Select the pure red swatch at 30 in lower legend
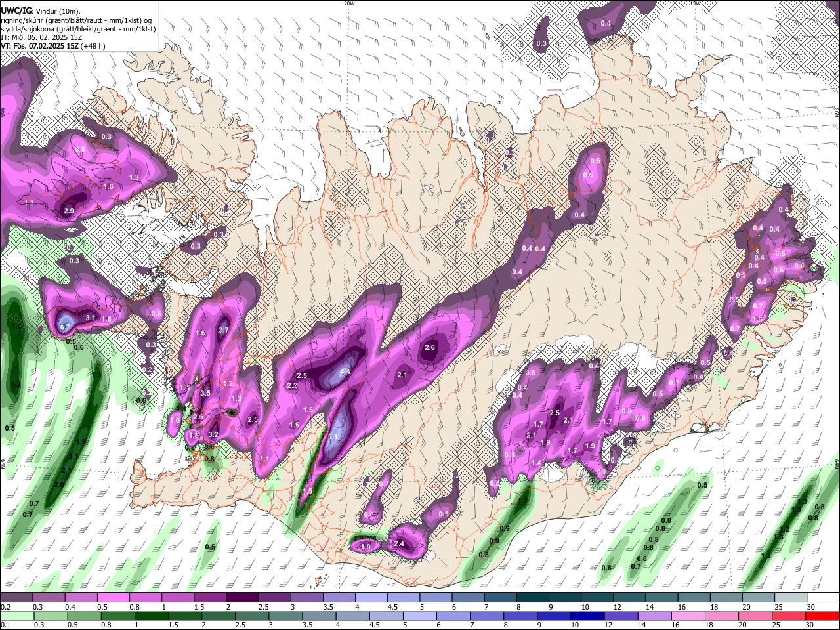 (823, 616)
